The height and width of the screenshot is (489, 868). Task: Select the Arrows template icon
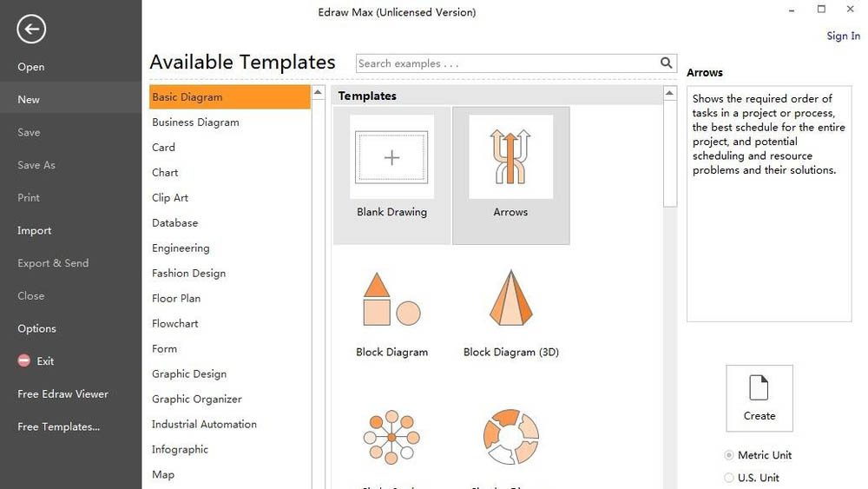(510, 156)
